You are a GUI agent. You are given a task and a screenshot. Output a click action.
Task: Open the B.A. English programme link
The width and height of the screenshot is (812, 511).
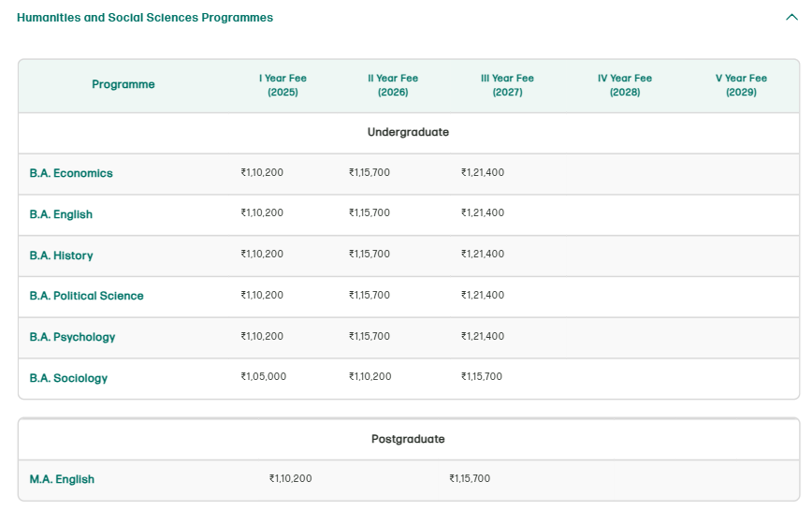[61, 214]
